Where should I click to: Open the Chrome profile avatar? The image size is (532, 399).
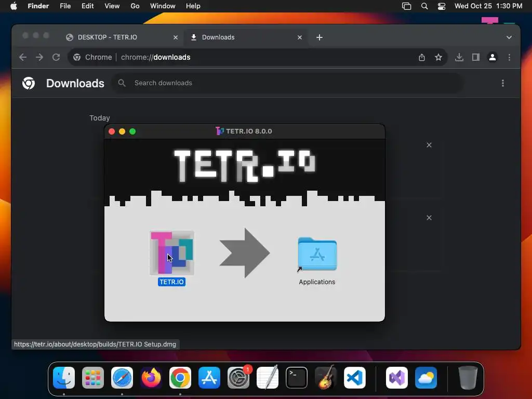point(493,57)
